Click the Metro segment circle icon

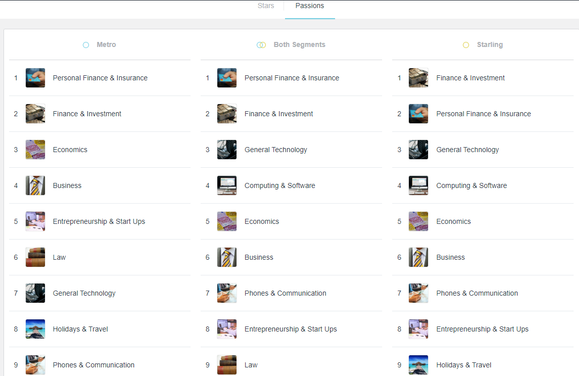pyautogui.click(x=86, y=45)
